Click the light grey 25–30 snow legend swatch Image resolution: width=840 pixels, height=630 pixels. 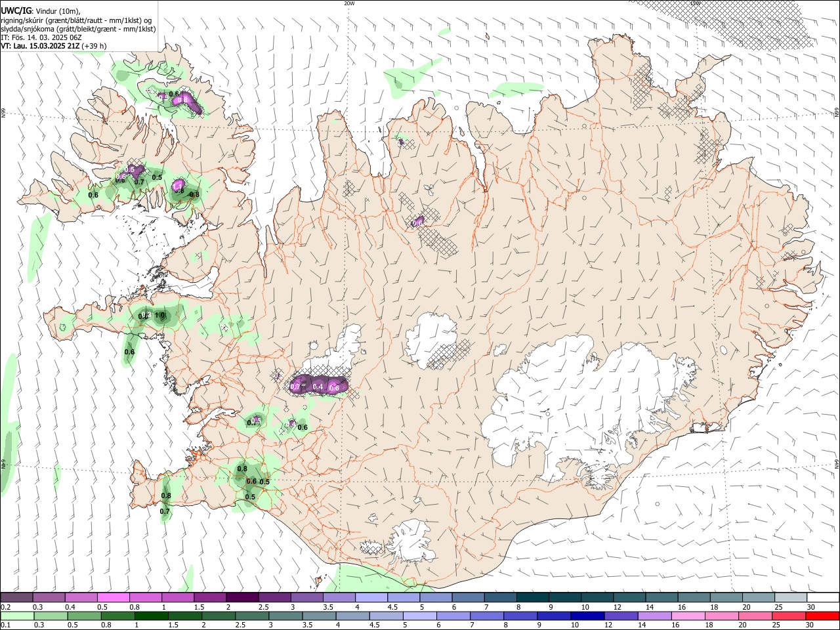pos(791,598)
